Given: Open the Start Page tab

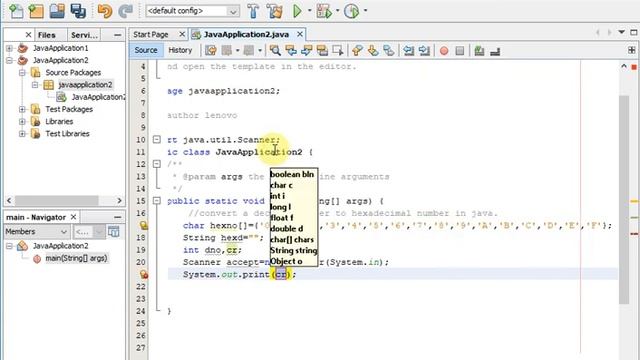Looking at the screenshot, I should pyautogui.click(x=151, y=35).
